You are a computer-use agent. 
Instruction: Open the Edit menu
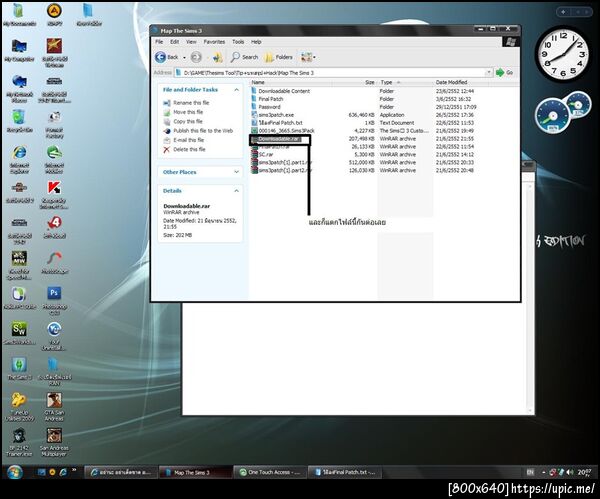[x=174, y=42]
